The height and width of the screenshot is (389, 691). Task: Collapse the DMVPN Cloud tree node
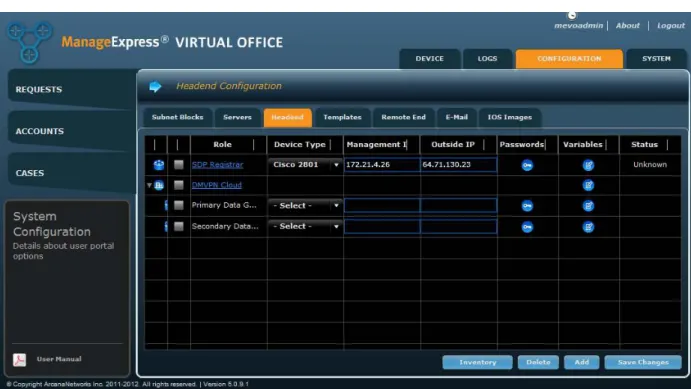point(149,185)
